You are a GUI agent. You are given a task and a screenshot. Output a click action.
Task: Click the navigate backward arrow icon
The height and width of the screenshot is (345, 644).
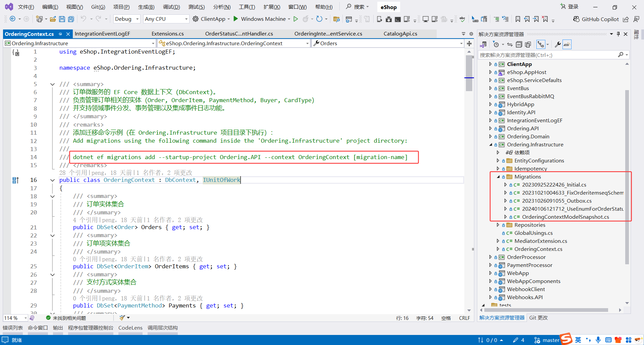pos(12,19)
